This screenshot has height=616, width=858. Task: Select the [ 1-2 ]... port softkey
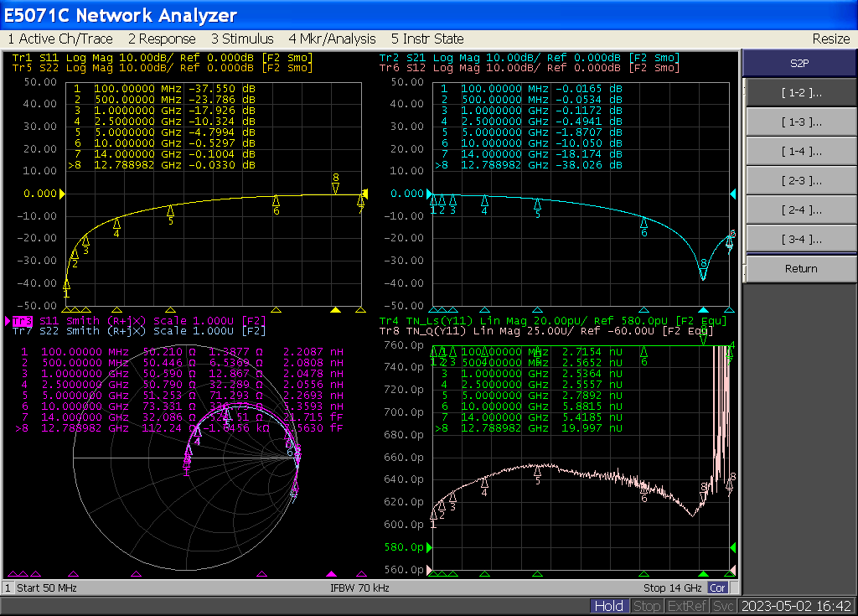(x=800, y=93)
